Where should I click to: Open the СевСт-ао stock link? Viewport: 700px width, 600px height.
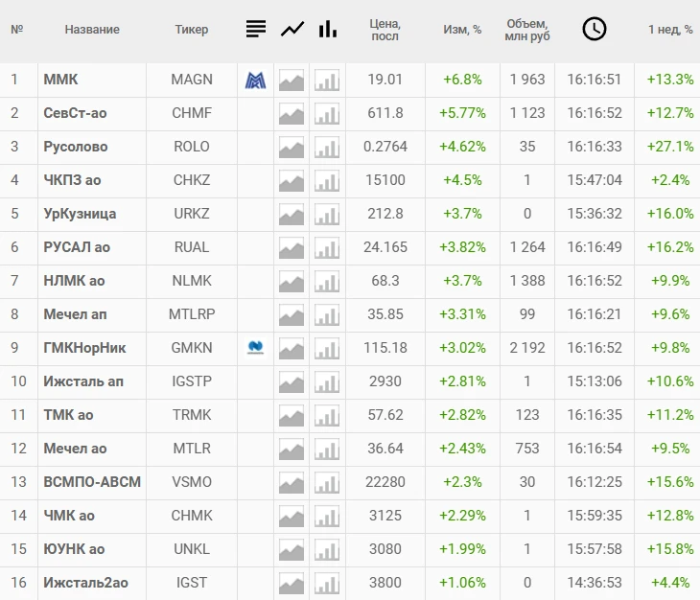pyautogui.click(x=75, y=113)
